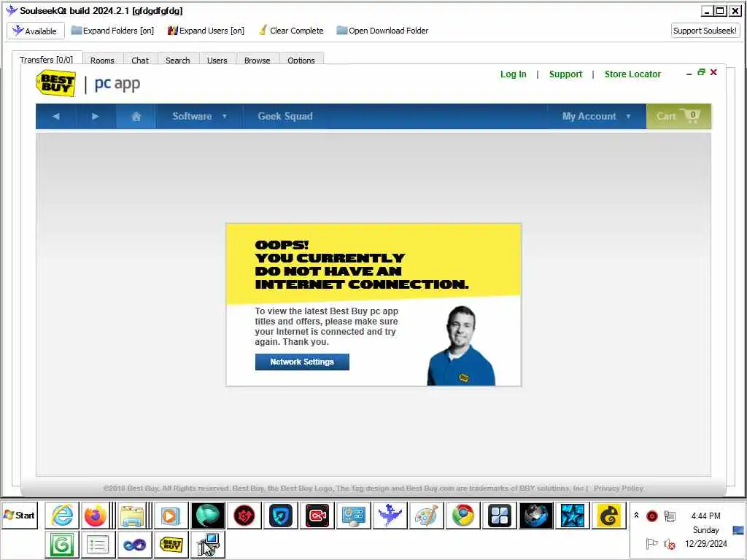Image resolution: width=747 pixels, height=560 pixels.
Task: Click the home icon in Best Buy navbar
Action: tap(136, 116)
